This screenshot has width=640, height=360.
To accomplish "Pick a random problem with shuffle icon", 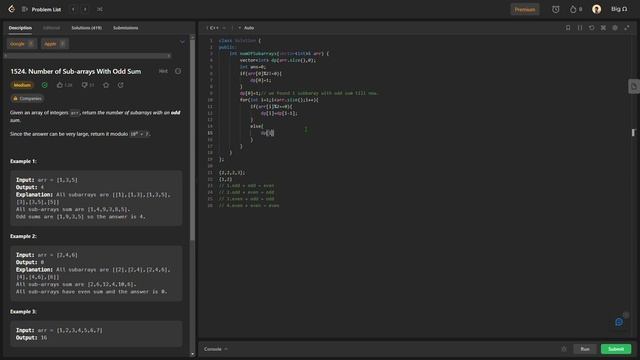I will pos(100,9).
